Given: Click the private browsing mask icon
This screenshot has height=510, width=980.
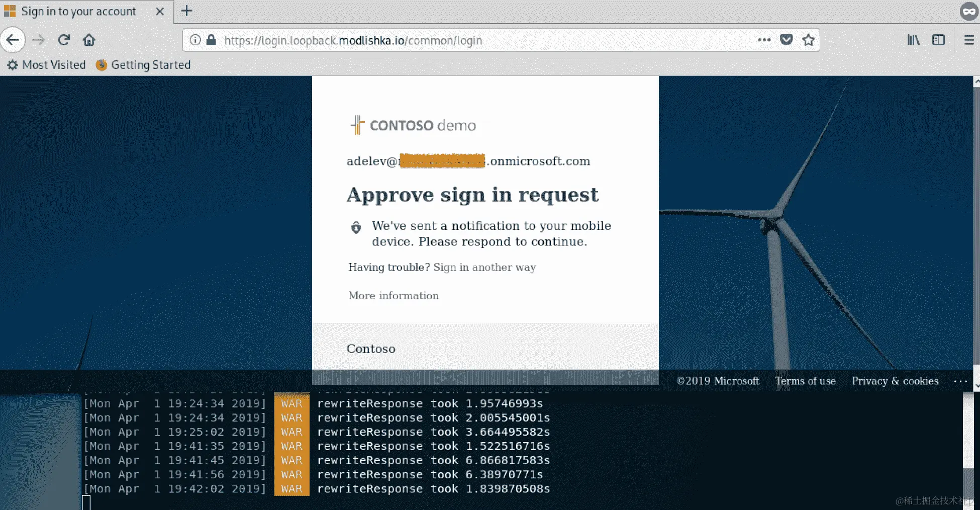Looking at the screenshot, I should click(969, 11).
